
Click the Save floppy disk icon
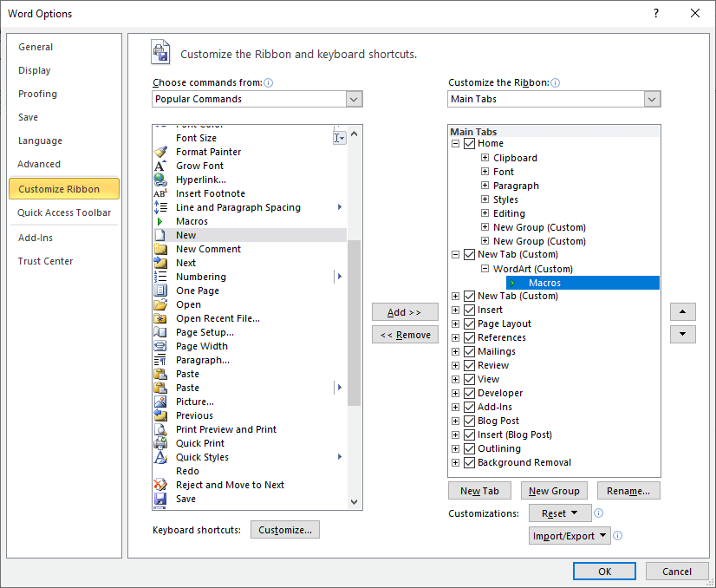(160, 499)
